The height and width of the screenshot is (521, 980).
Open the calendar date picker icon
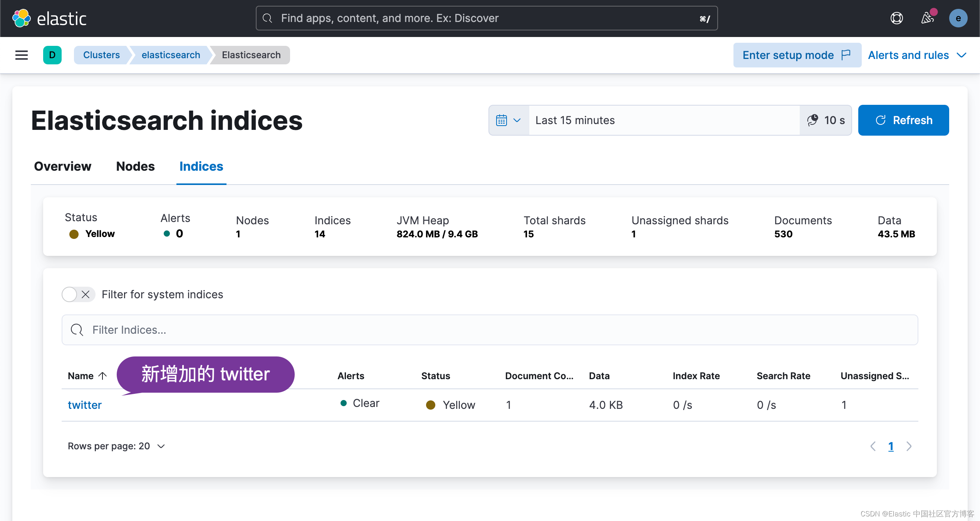click(x=501, y=120)
